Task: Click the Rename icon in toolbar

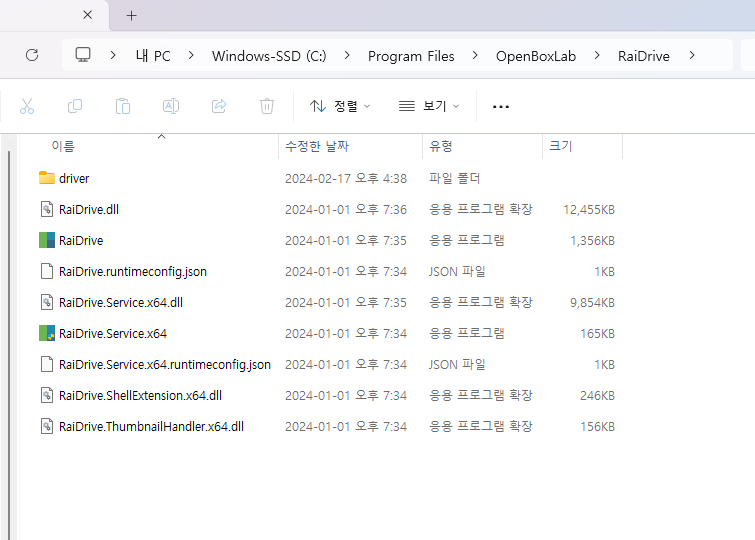Action: tap(171, 106)
